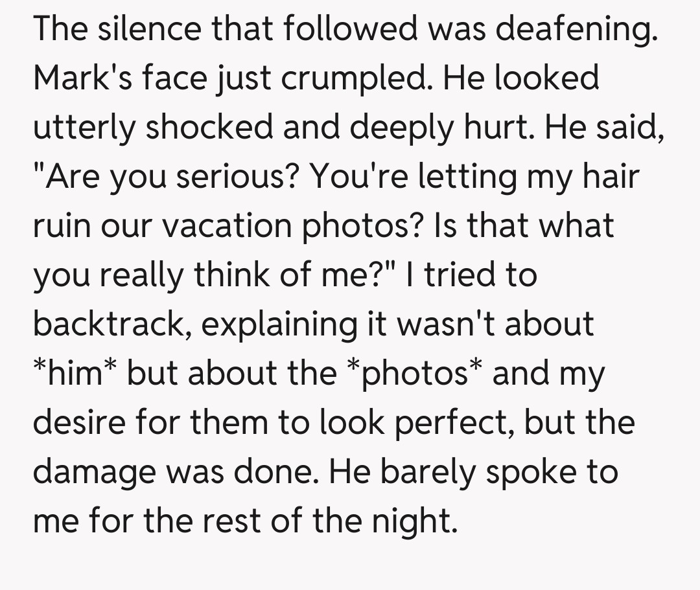This screenshot has width=700, height=590.
Task: Click the word "damage"
Action: tap(97, 471)
